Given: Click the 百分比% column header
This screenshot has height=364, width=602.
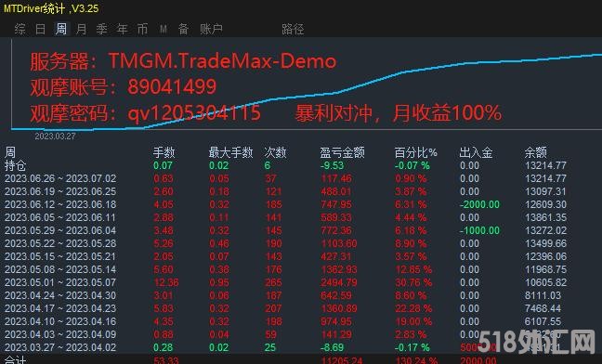Looking at the screenshot, I should pos(416,152).
